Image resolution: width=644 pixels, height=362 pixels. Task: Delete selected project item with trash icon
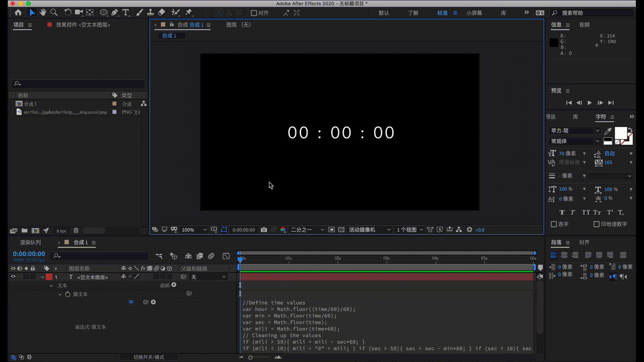click(x=76, y=230)
